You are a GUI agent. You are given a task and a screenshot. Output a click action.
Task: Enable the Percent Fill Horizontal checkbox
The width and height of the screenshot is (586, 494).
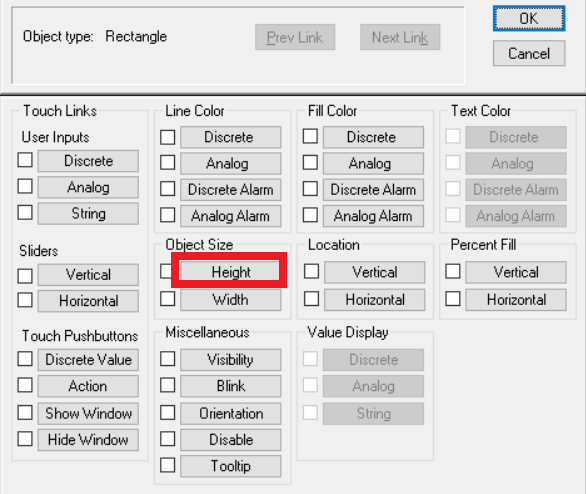pyautogui.click(x=453, y=299)
